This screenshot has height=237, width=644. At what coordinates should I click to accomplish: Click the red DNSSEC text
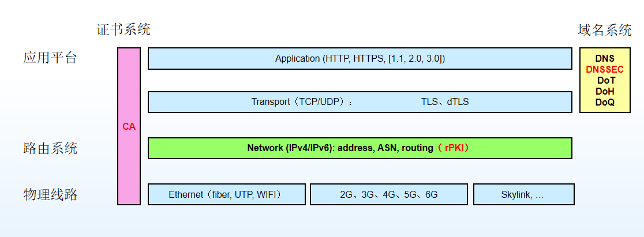tap(605, 69)
